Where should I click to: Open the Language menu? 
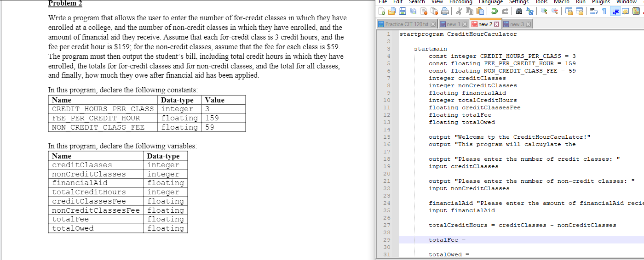click(491, 2)
